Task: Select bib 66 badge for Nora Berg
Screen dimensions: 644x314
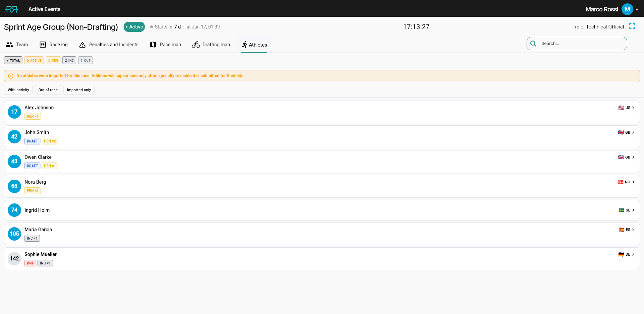Action: tap(14, 186)
